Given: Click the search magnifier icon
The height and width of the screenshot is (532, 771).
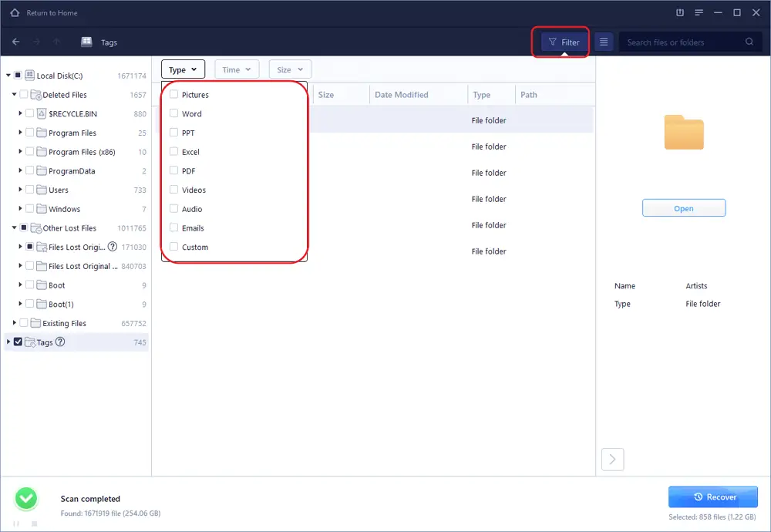Looking at the screenshot, I should click(749, 42).
